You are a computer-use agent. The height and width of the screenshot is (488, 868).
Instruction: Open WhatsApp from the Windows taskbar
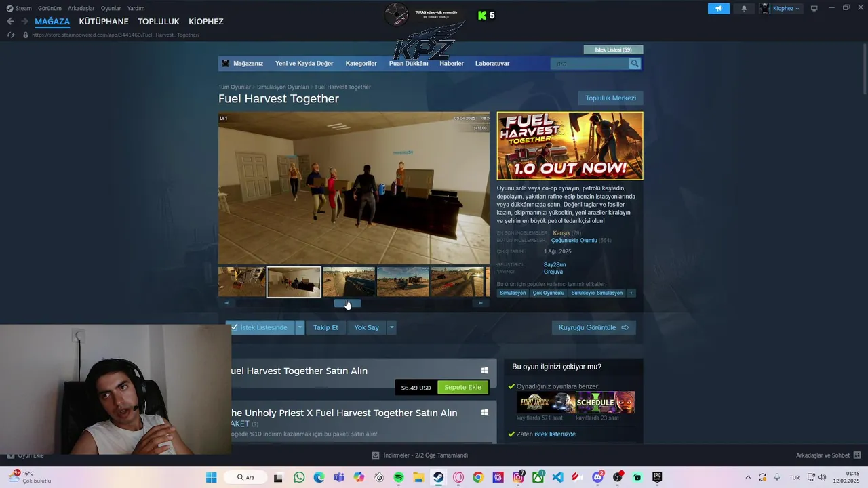click(x=299, y=477)
